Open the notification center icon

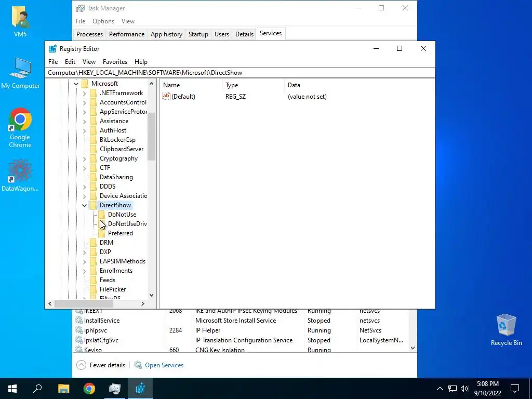point(515,389)
